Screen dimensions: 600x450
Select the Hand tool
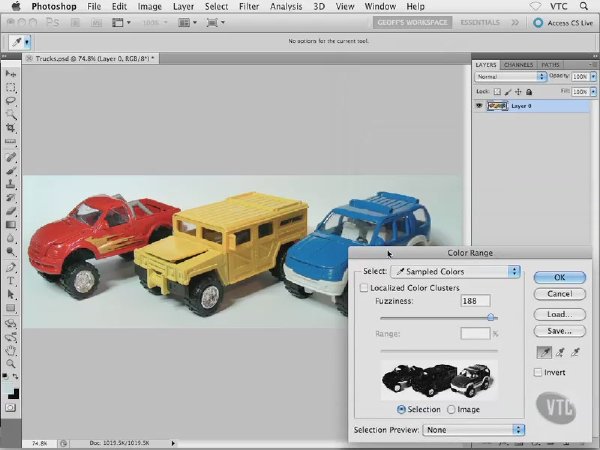(11, 351)
